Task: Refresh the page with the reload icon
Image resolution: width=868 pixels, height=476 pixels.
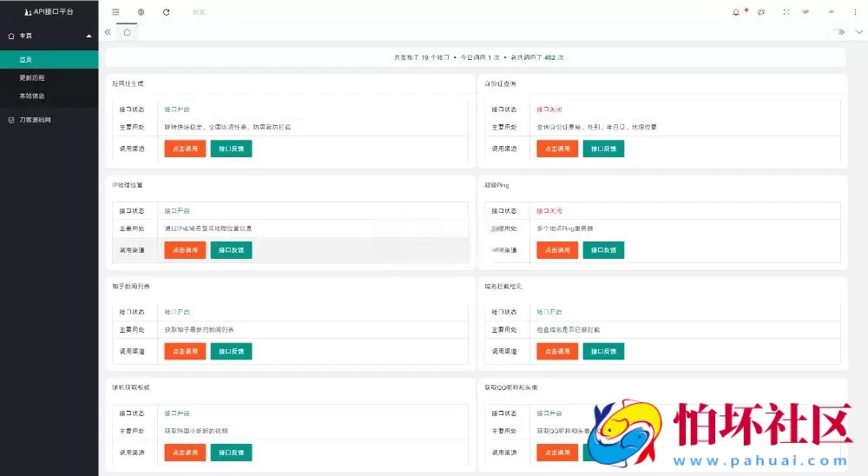Action: tap(166, 12)
